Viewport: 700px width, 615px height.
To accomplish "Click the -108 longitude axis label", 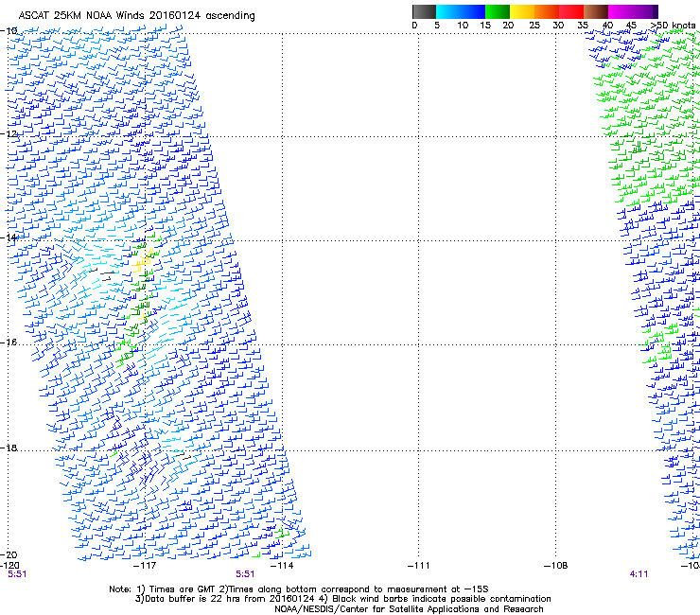I will pos(556,566).
